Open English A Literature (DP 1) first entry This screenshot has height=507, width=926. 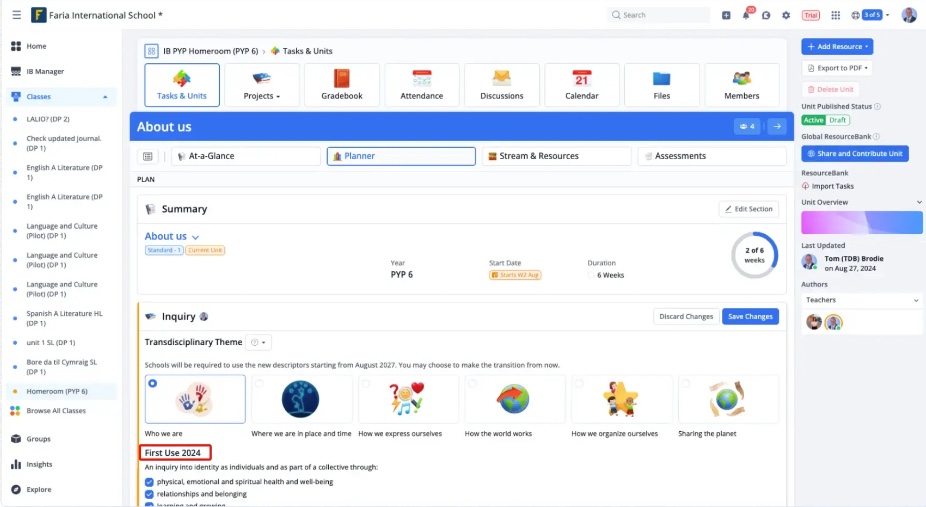[64, 172]
